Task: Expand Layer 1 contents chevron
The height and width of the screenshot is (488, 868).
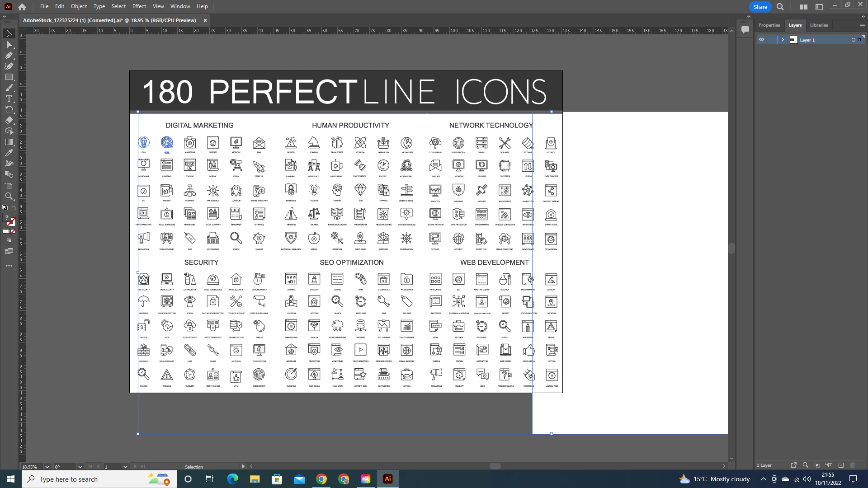Action: 783,40
